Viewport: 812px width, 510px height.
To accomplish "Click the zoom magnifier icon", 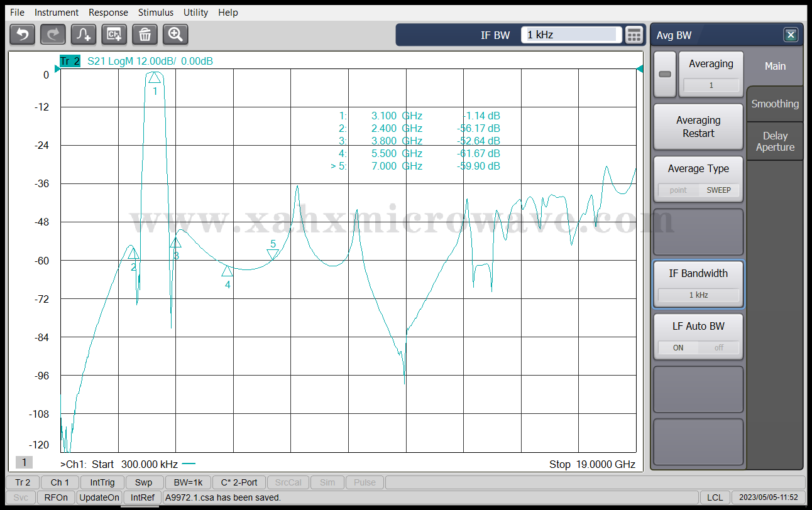I will (x=175, y=34).
